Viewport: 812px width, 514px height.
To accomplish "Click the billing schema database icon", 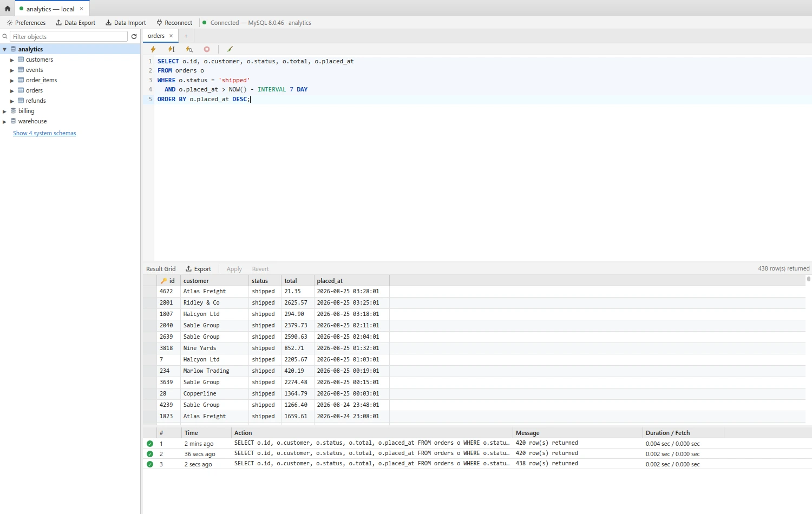I will tap(14, 111).
